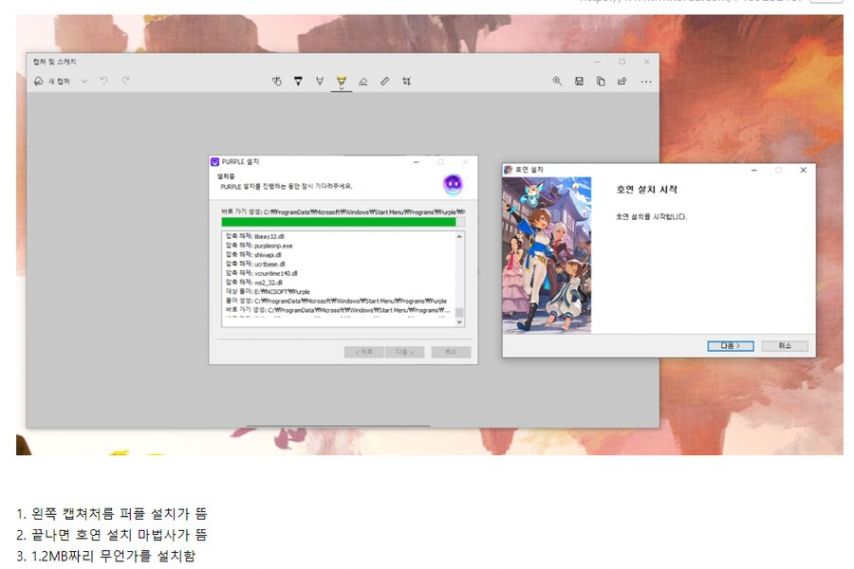Screen dimensions: 854x569
Task: Select the touch writing tool
Action: (277, 81)
